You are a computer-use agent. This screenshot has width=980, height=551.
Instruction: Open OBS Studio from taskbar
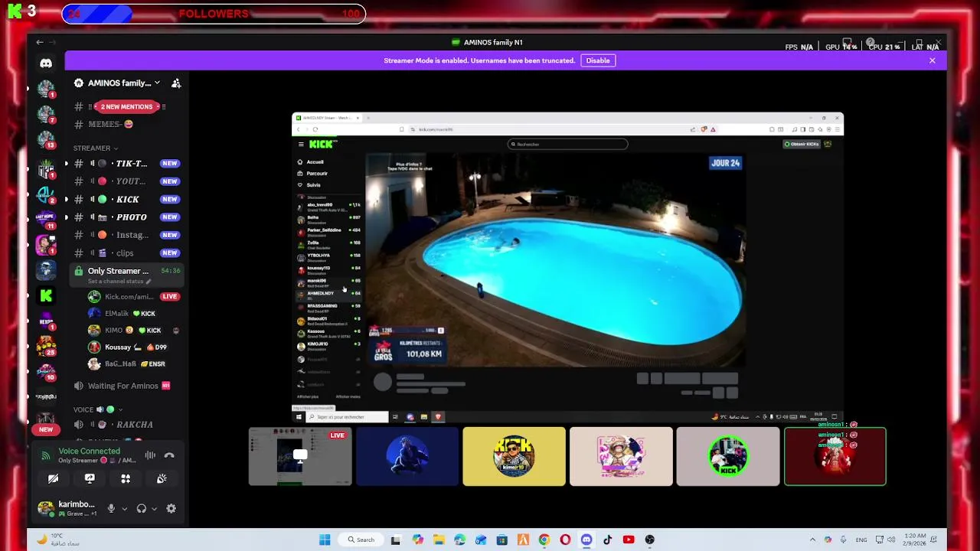(650, 540)
